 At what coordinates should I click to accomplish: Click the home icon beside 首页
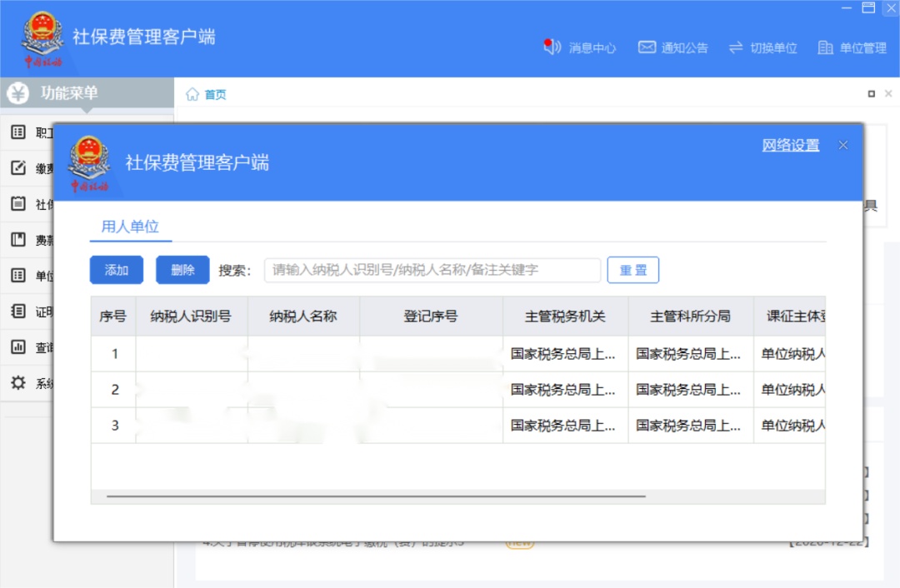click(192, 94)
